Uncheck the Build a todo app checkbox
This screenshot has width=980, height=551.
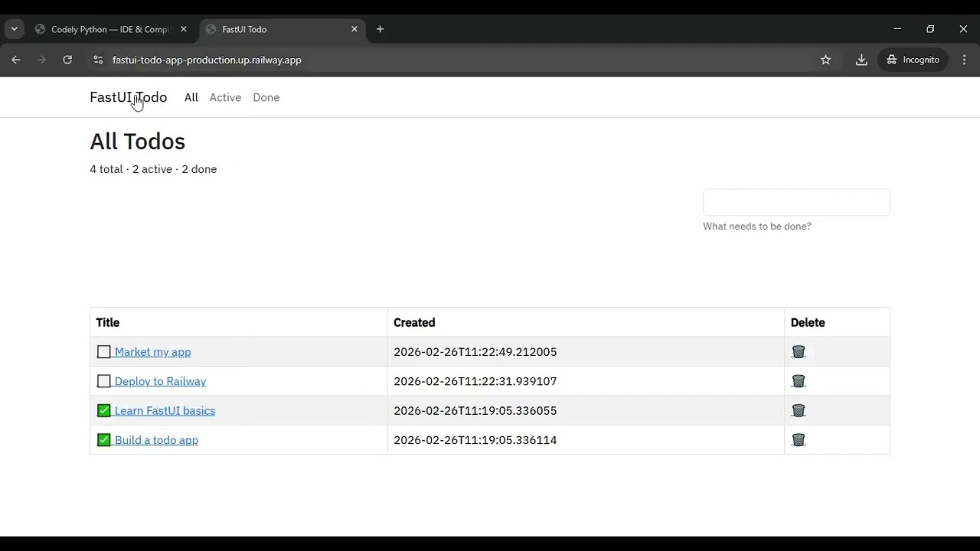coord(104,440)
